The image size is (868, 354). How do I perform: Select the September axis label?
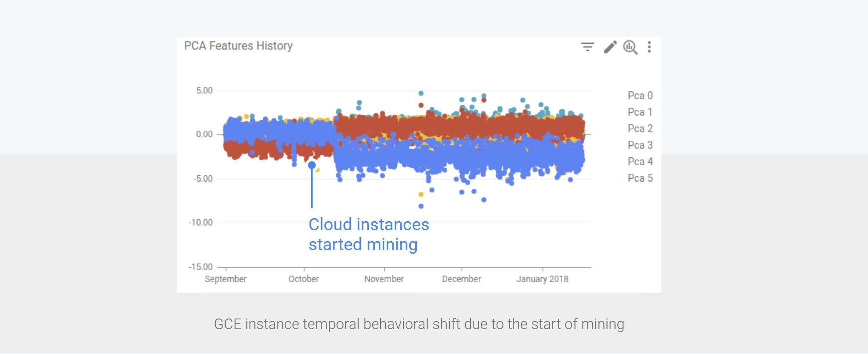pyautogui.click(x=226, y=280)
